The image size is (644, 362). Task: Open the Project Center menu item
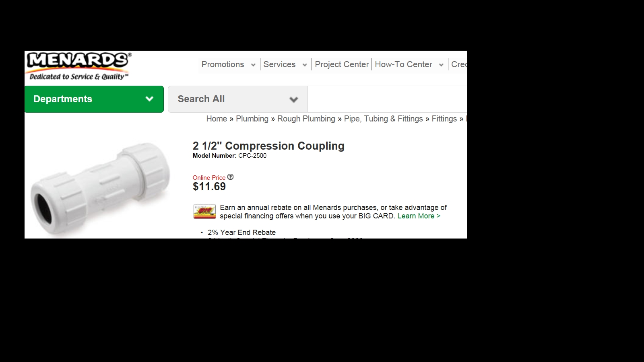pyautogui.click(x=342, y=64)
